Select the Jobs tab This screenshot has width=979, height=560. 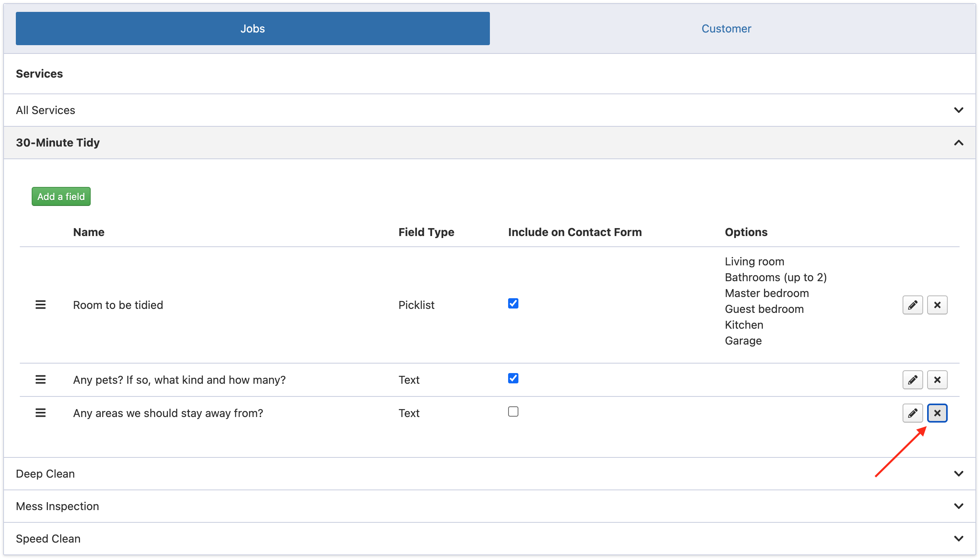point(253,29)
